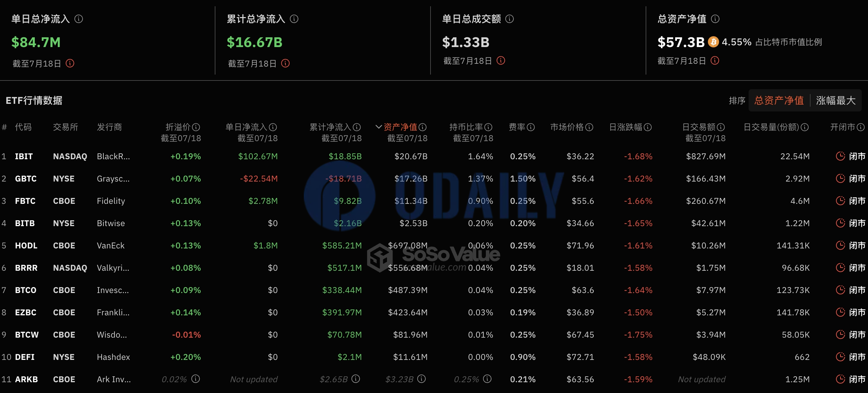Click the EZBC ticker
Viewport: 868px width, 393px height.
(x=25, y=313)
